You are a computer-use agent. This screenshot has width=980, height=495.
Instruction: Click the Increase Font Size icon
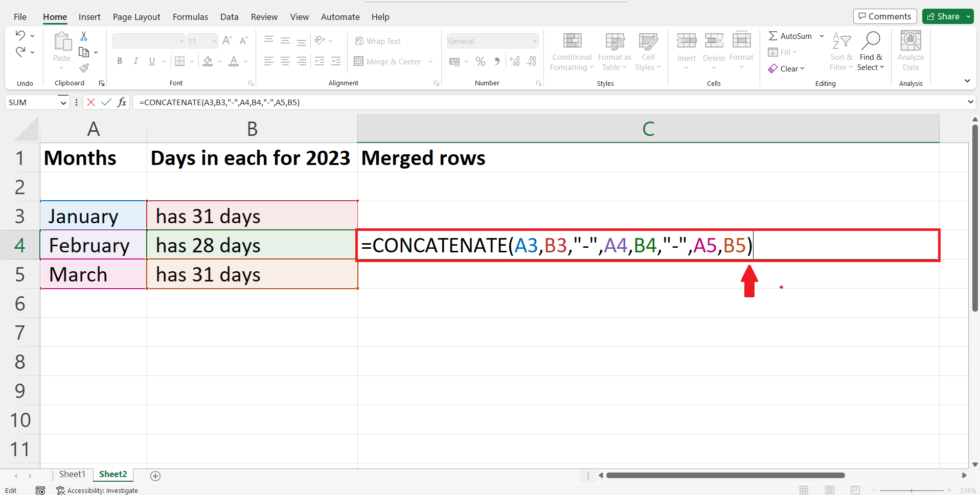(226, 40)
